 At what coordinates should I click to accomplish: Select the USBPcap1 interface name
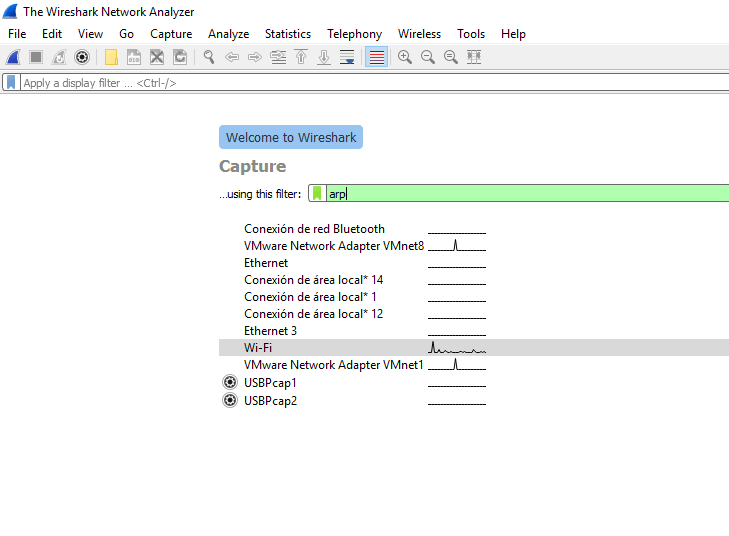click(270, 383)
